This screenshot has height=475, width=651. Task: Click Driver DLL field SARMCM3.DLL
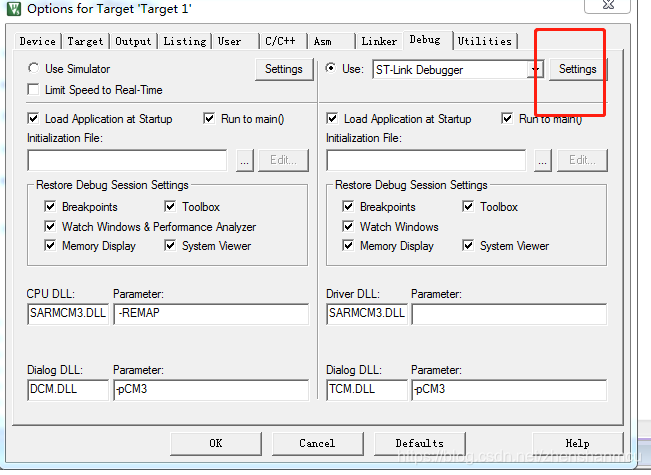(367, 313)
